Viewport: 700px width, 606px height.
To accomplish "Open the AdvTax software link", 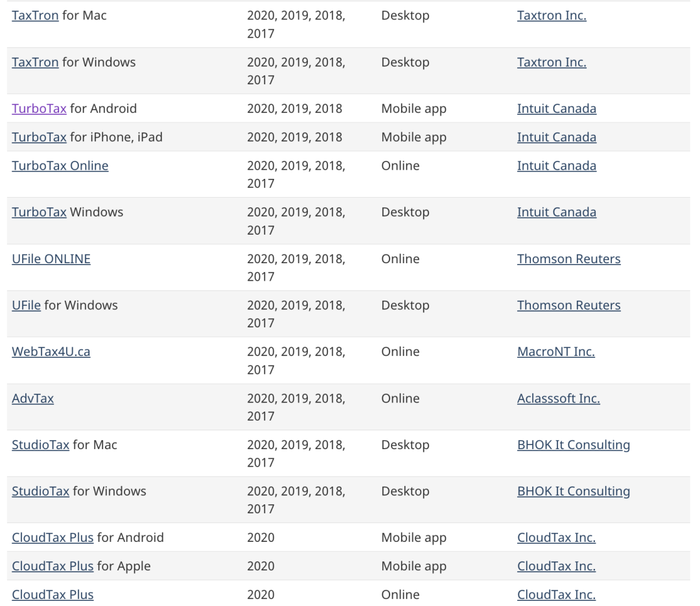I will pos(32,399).
